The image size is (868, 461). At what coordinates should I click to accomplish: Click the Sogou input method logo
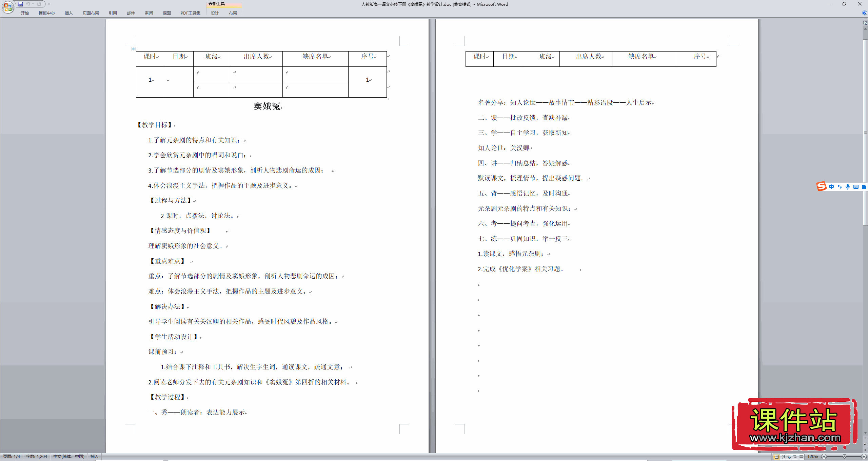[x=821, y=186]
